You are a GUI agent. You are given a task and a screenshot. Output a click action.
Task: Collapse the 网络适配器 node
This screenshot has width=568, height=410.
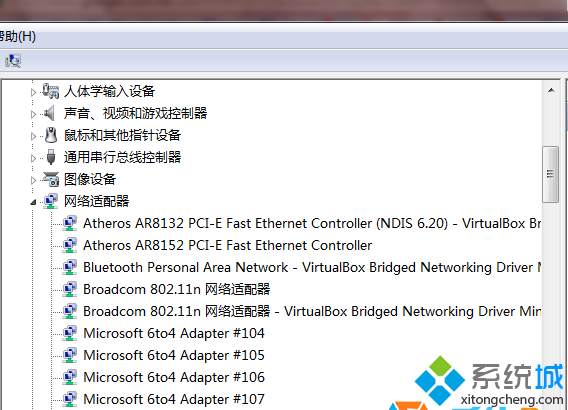point(33,202)
